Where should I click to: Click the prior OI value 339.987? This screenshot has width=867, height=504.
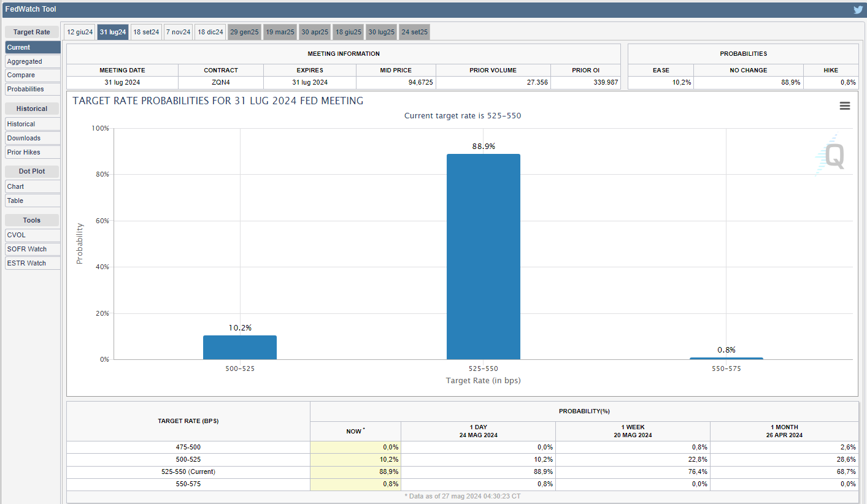point(606,82)
